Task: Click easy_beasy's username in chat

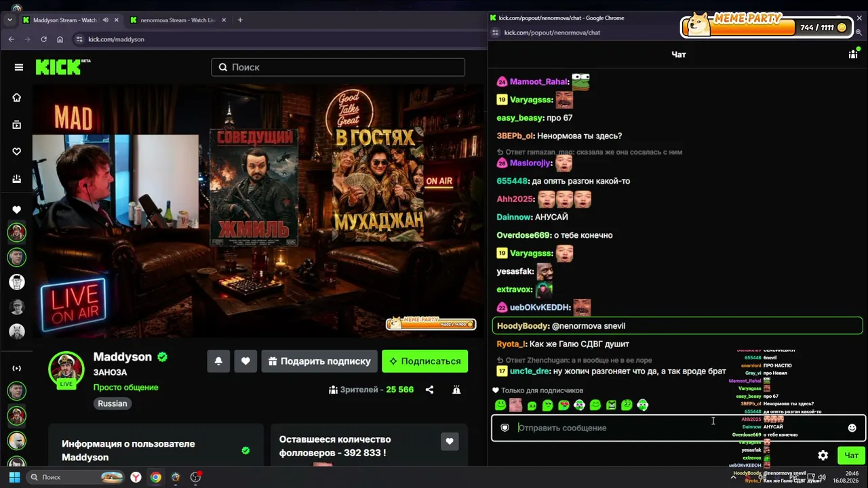Action: click(520, 118)
